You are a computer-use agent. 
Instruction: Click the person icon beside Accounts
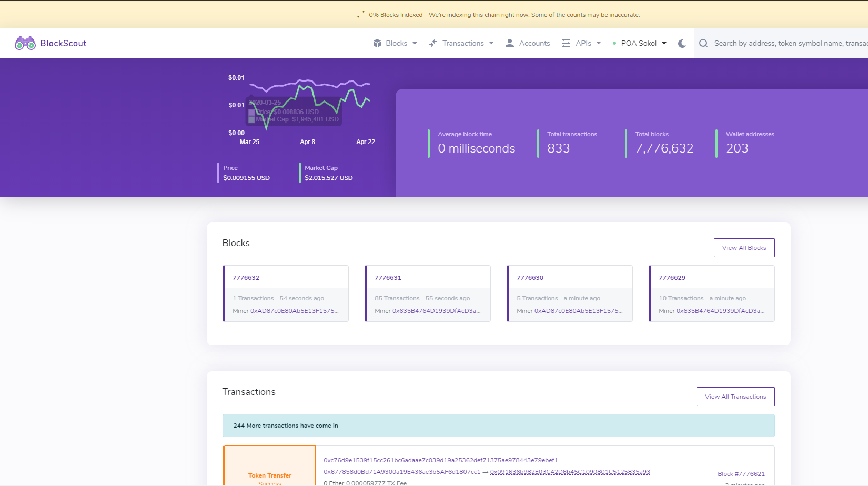click(x=509, y=43)
